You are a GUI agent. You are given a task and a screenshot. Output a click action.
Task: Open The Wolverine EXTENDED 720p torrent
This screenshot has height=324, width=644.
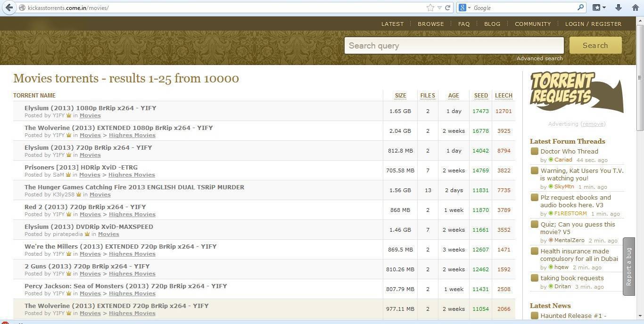click(x=116, y=306)
